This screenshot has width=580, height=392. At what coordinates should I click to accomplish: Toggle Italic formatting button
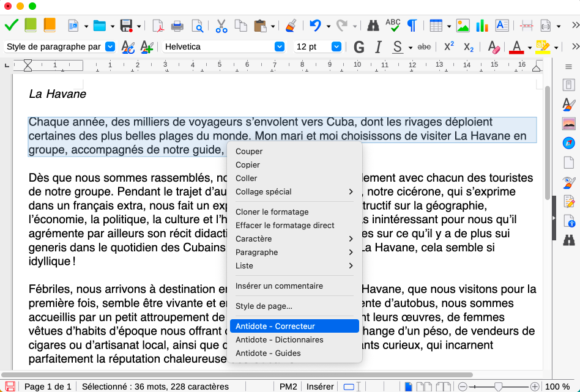(378, 47)
